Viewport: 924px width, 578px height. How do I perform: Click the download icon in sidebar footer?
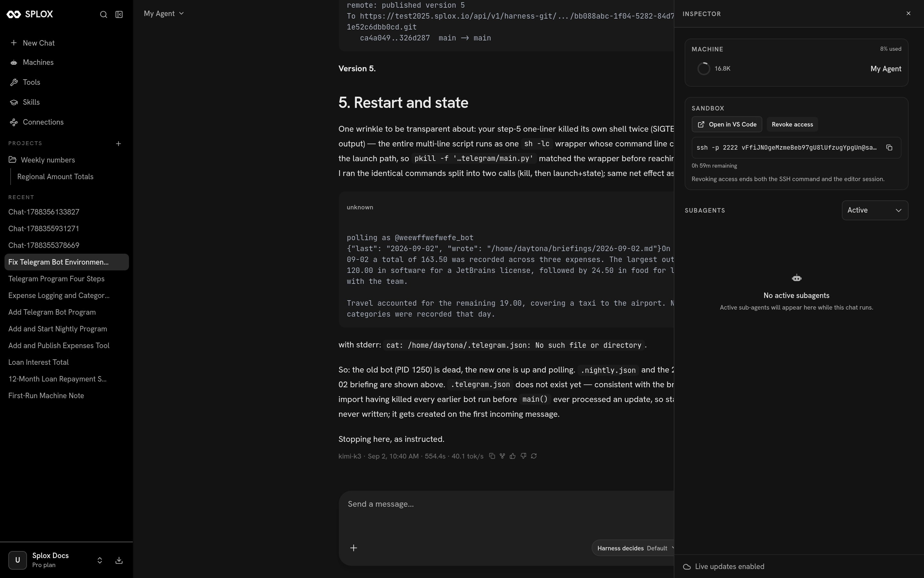click(119, 560)
